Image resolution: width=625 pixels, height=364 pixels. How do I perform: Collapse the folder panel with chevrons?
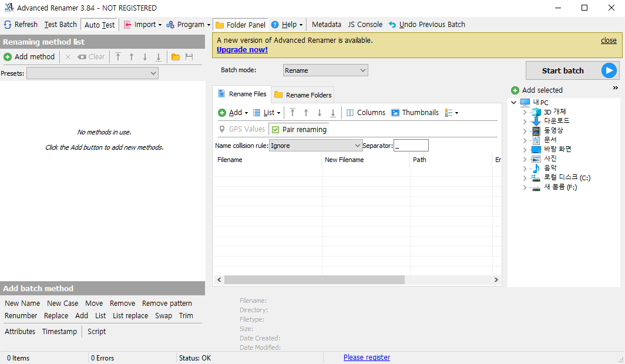point(616,88)
